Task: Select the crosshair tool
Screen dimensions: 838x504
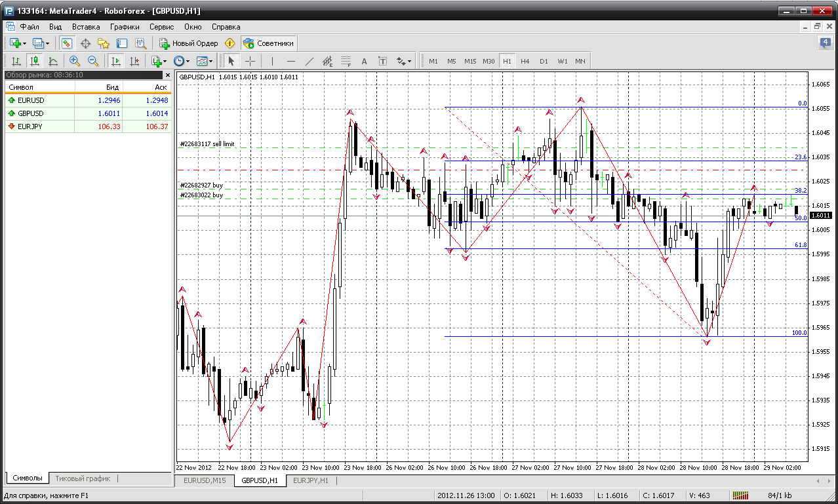Action: pos(250,61)
